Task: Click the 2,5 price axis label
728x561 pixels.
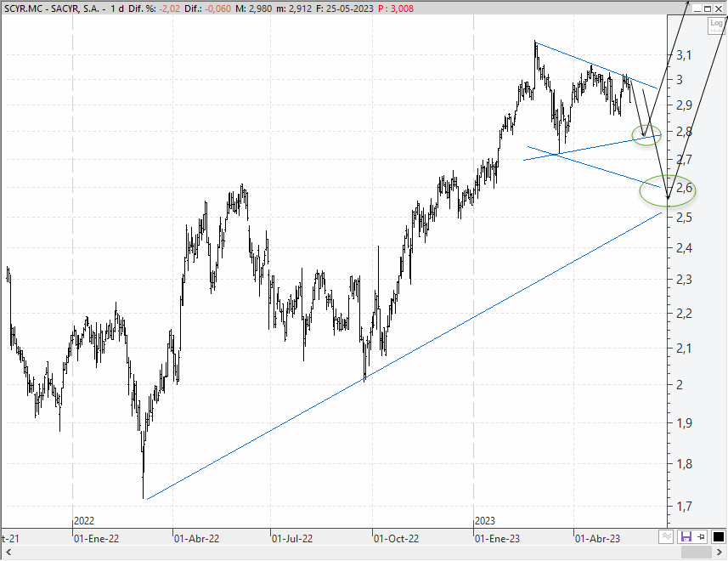Action: (x=684, y=218)
